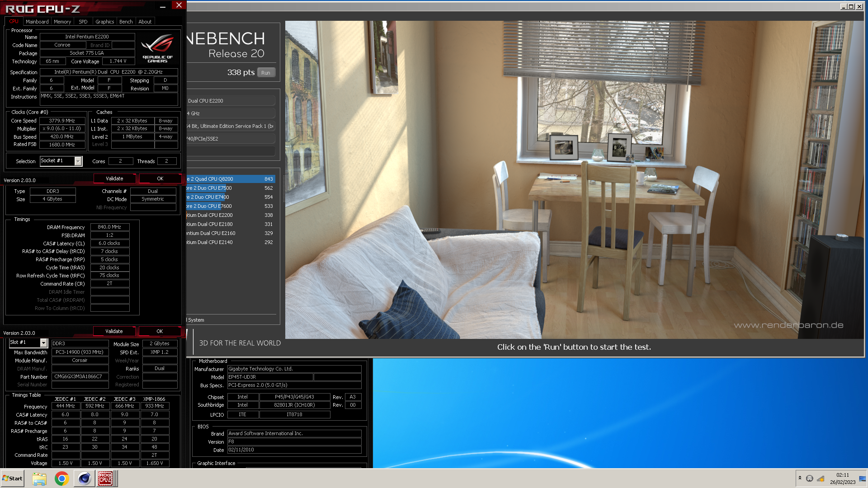Open the CPU tab in CPU-Z
The image size is (868, 488).
14,21
